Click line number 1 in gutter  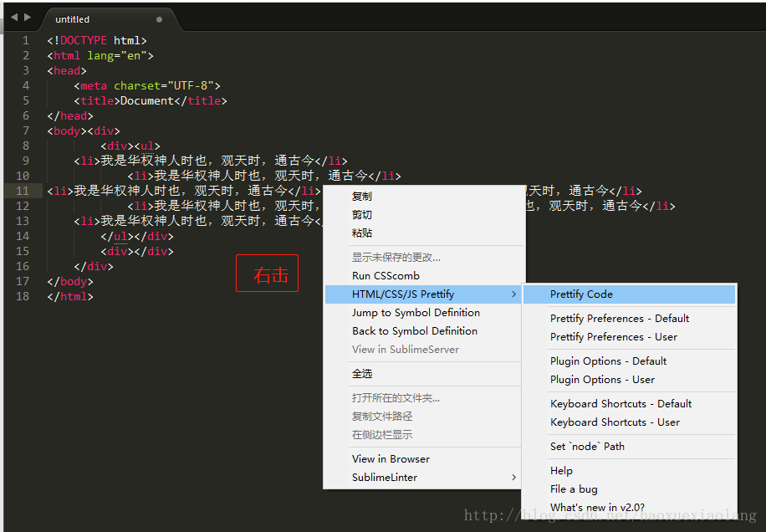click(x=26, y=40)
